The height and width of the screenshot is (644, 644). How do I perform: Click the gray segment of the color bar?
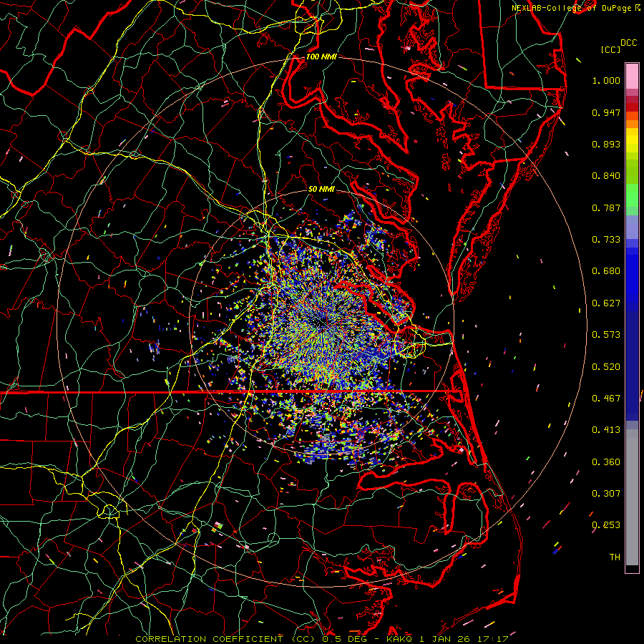632,497
